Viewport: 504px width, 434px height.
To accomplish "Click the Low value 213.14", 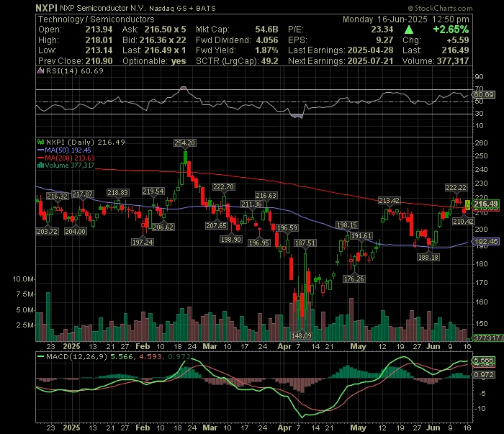I will [99, 50].
